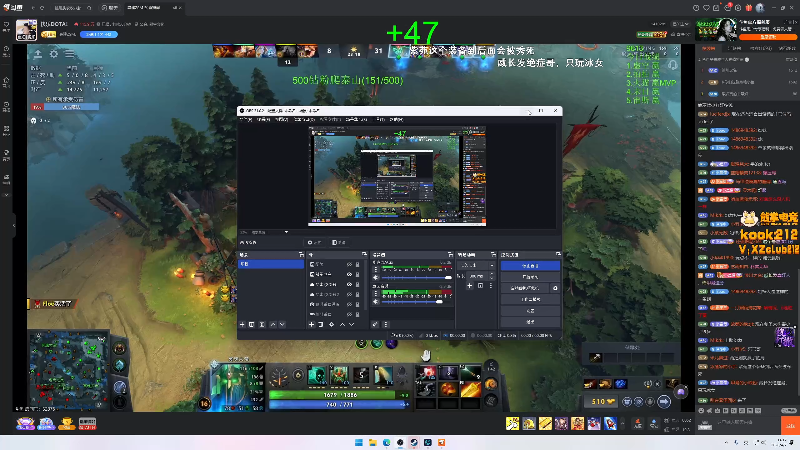Switch to the first chat panel tab
This screenshot has height=450, width=800.
pos(709,48)
